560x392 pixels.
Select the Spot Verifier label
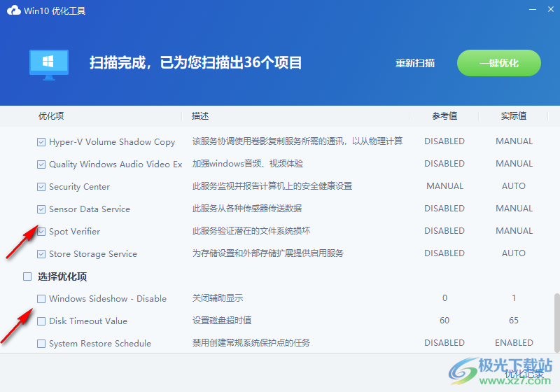[75, 232]
